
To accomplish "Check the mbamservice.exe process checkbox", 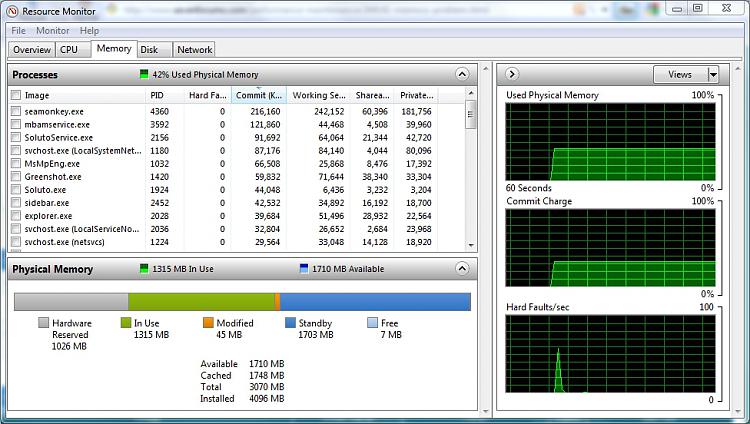I will (x=16, y=124).
